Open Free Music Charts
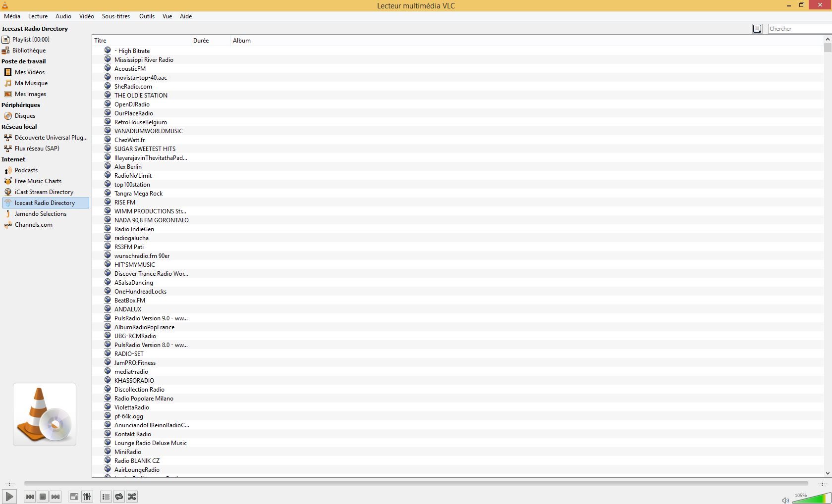This screenshot has height=504, width=832. 38,181
